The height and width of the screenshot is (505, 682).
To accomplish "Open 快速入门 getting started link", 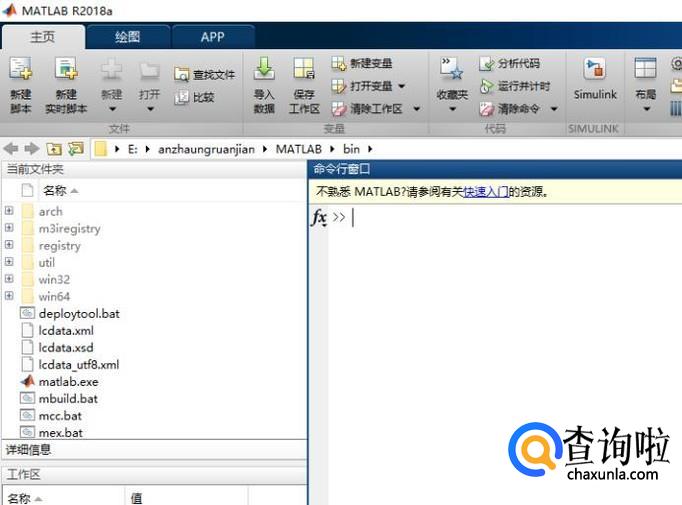I will pos(486,191).
